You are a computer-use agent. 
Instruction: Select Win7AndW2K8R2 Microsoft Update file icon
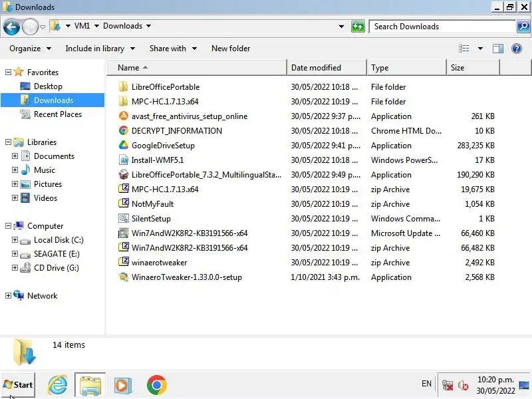[x=124, y=233]
